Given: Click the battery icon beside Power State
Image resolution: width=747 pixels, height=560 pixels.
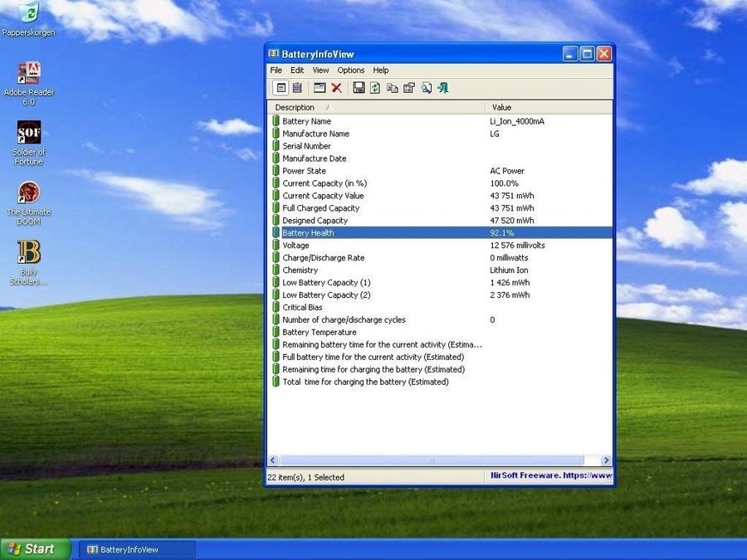Looking at the screenshot, I should (x=276, y=170).
